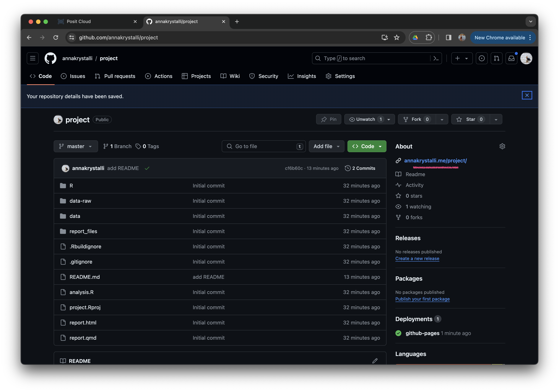Open the github-pages deployment
The height and width of the screenshot is (392, 559).
click(x=422, y=333)
